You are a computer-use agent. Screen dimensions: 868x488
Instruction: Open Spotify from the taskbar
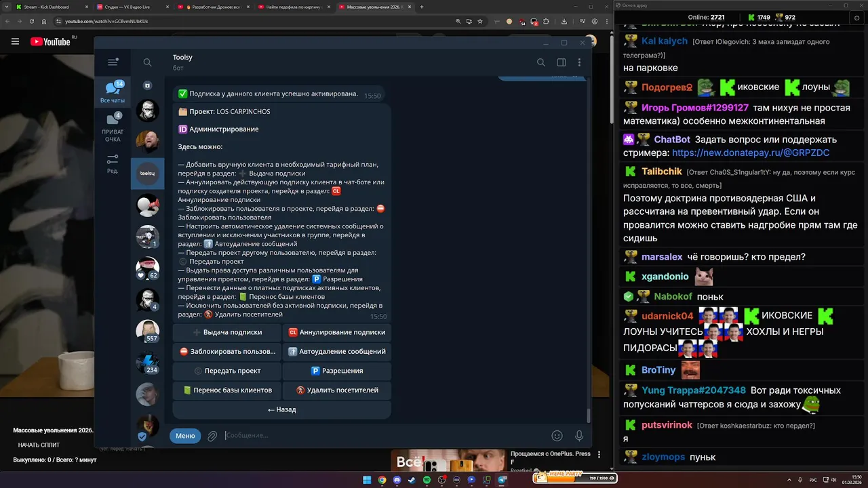[427, 480]
